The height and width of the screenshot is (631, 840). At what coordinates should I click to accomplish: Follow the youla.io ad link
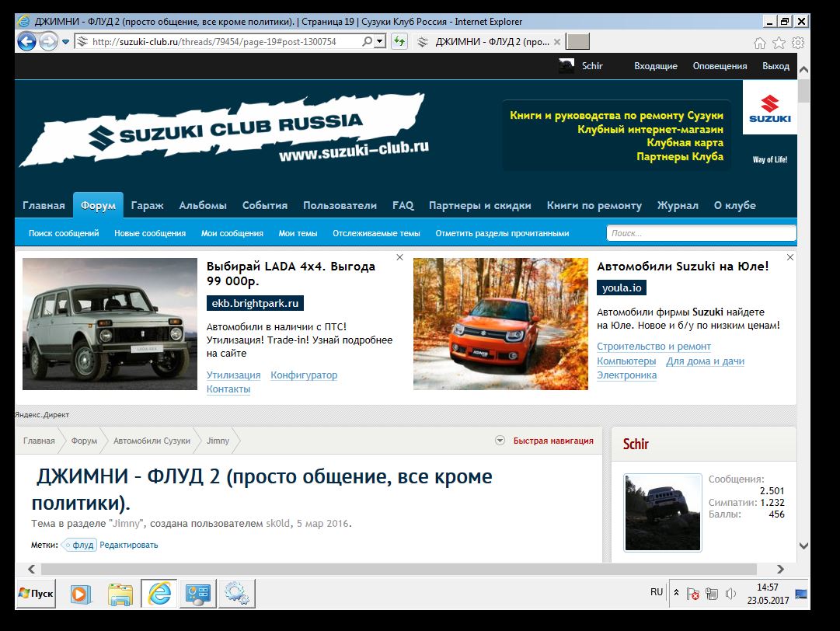[622, 288]
